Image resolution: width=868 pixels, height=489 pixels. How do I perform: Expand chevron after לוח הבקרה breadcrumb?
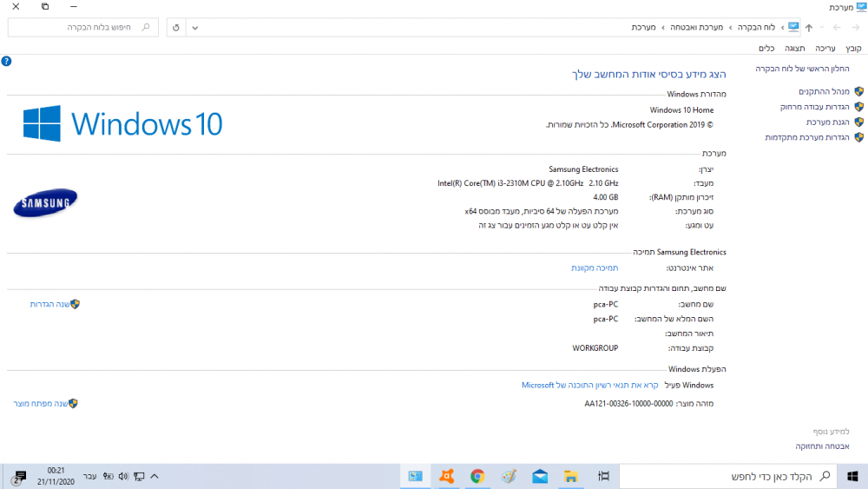click(x=730, y=28)
